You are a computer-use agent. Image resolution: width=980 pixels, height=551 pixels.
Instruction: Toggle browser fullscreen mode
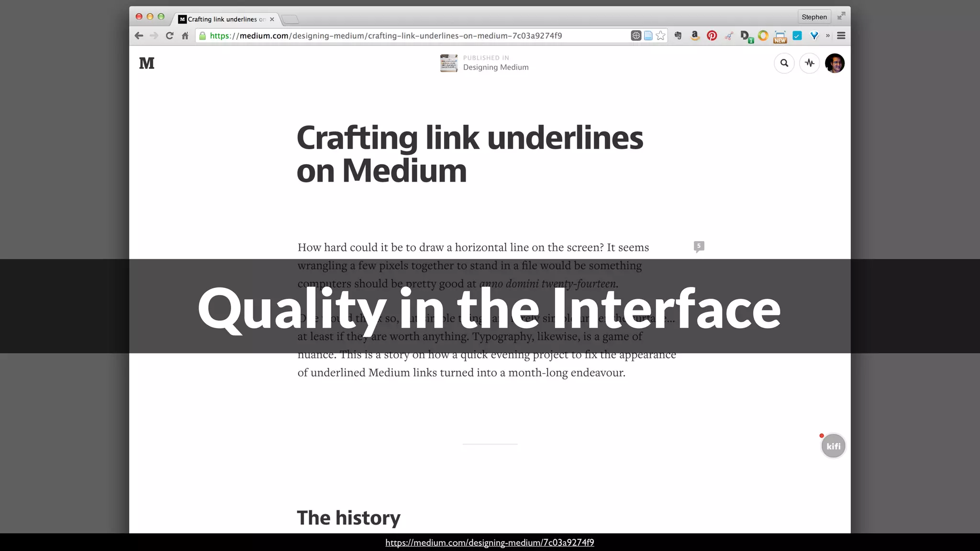[841, 16]
